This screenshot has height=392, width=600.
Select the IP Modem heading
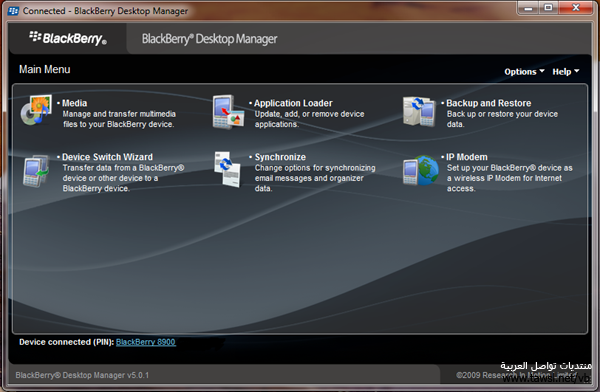coord(467,157)
